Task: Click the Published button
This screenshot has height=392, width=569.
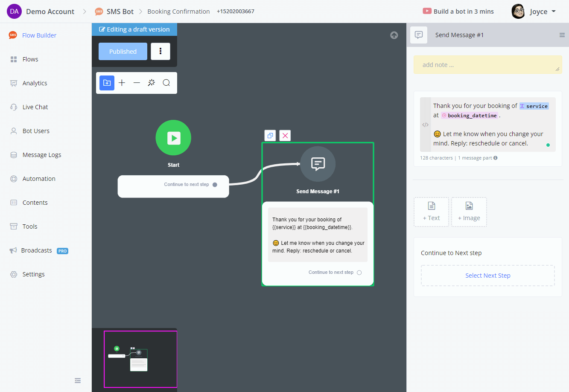Action: [x=123, y=52]
